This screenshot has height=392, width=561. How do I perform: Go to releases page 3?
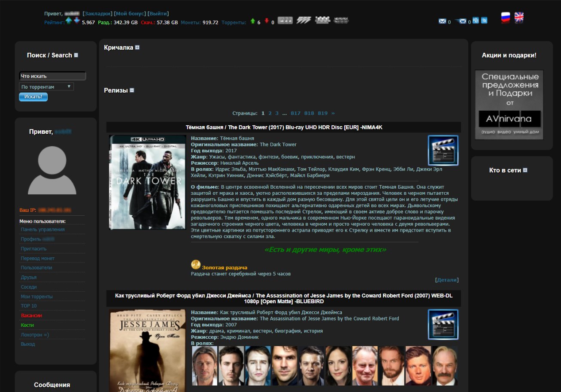coord(277,113)
